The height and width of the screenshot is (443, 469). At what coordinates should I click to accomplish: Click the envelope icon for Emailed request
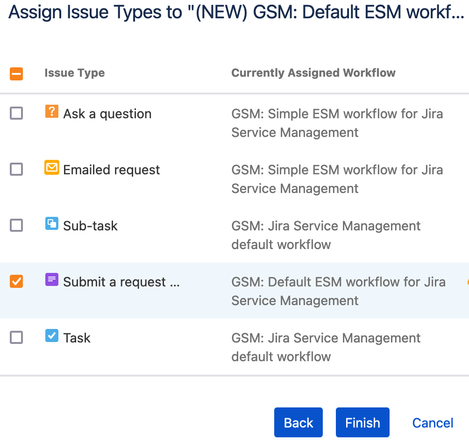(x=52, y=168)
